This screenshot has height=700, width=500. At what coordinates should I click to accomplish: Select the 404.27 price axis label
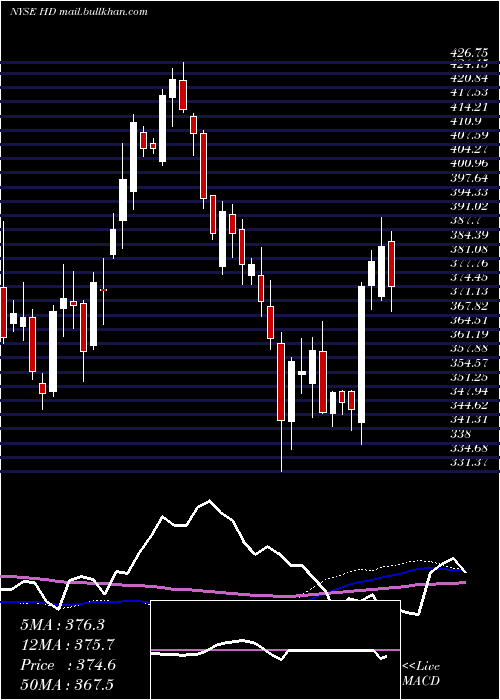(469, 149)
